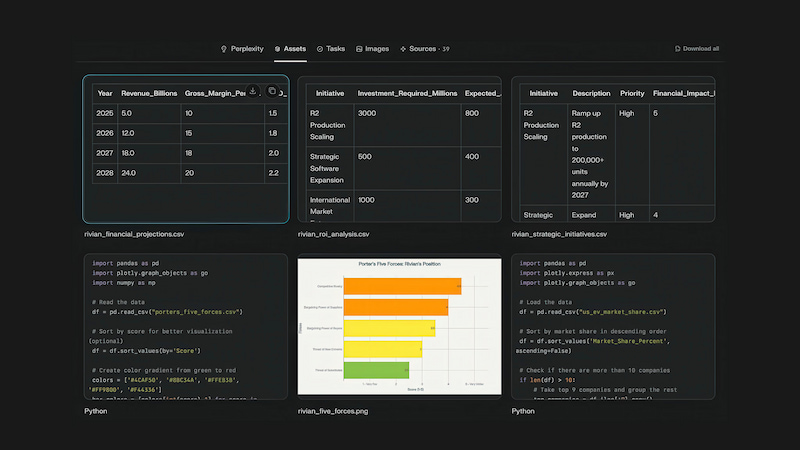Open the rivian_five_forces.png chart thumbnail
800x450 pixels.
(400, 326)
